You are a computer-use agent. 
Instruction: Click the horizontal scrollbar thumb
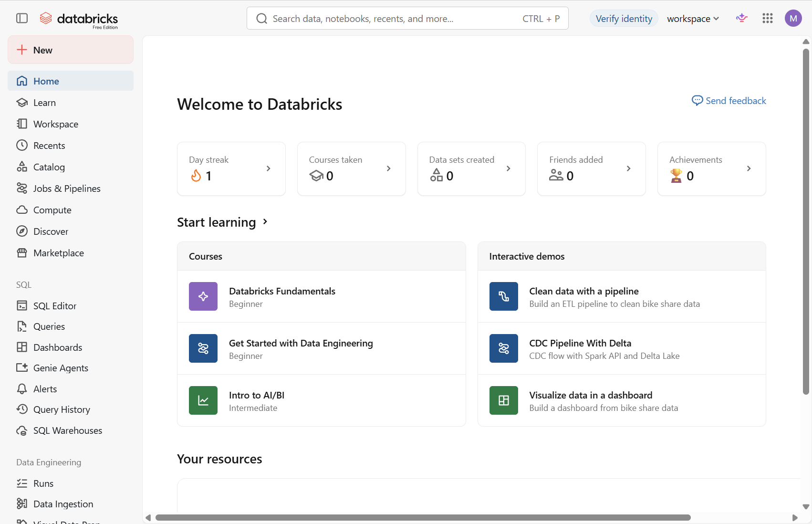423,518
